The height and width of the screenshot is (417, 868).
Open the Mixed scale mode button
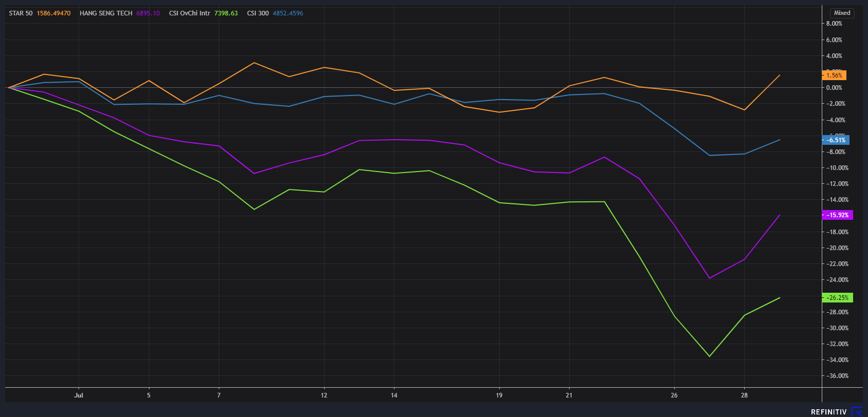coord(842,13)
